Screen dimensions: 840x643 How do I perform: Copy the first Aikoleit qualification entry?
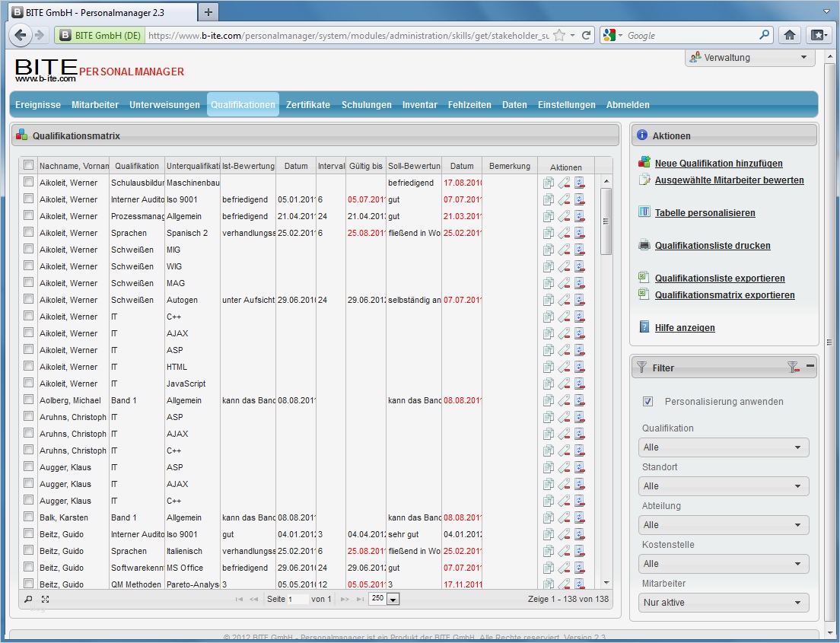(549, 183)
